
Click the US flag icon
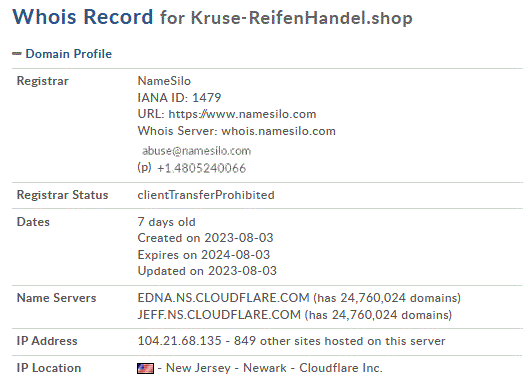click(145, 368)
